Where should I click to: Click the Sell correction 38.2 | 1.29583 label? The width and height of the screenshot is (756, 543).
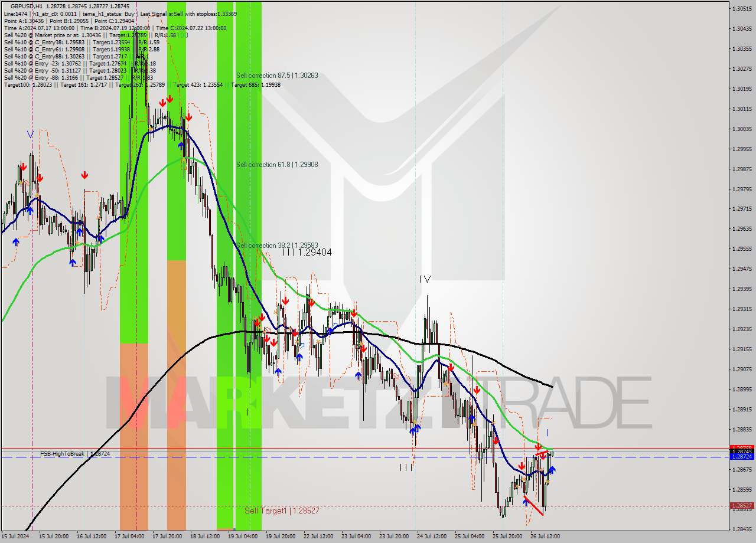(277, 246)
